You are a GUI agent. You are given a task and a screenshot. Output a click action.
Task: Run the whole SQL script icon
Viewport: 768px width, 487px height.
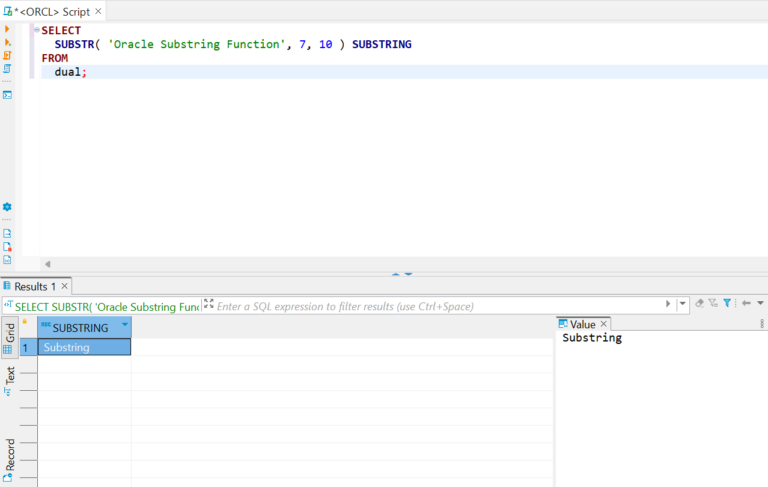(x=7, y=55)
